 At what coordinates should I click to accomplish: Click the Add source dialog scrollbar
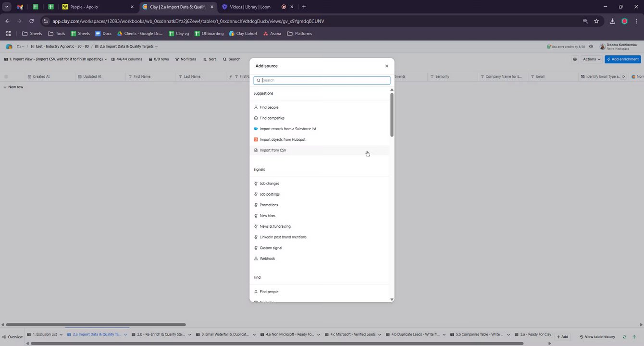(392, 114)
